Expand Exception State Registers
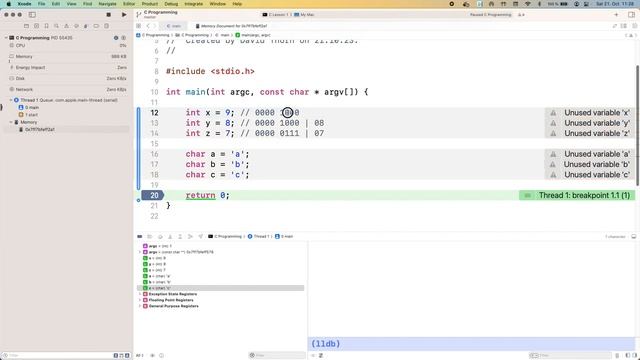The height and width of the screenshot is (360, 640). pyautogui.click(x=140, y=294)
